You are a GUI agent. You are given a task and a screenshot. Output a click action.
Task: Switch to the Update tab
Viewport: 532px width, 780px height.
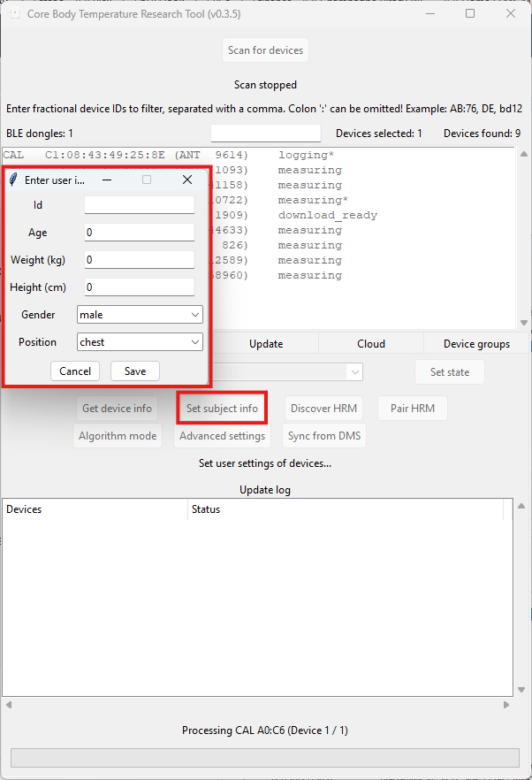[266, 344]
